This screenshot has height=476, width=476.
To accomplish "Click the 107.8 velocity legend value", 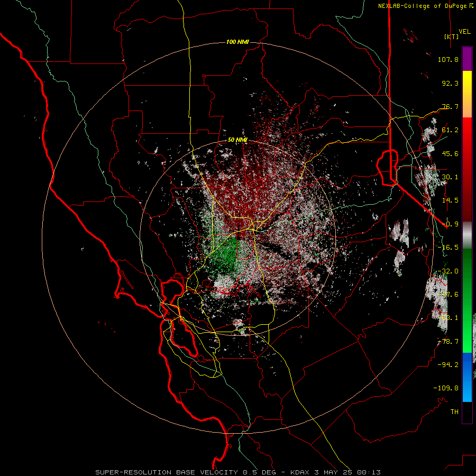I will pyautogui.click(x=448, y=59).
